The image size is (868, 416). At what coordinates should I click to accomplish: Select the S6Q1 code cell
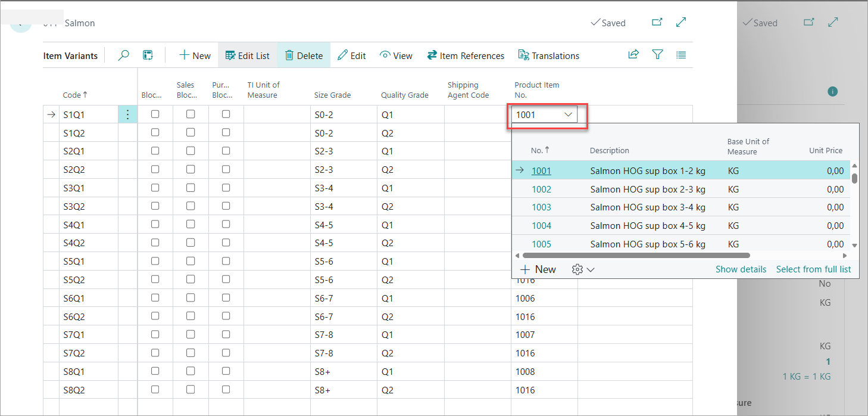pos(89,298)
